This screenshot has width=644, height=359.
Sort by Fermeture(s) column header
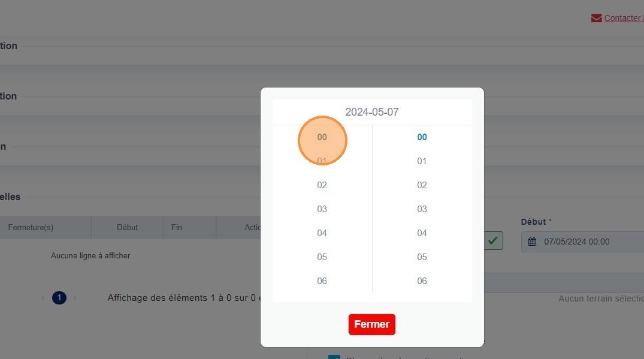point(31,227)
